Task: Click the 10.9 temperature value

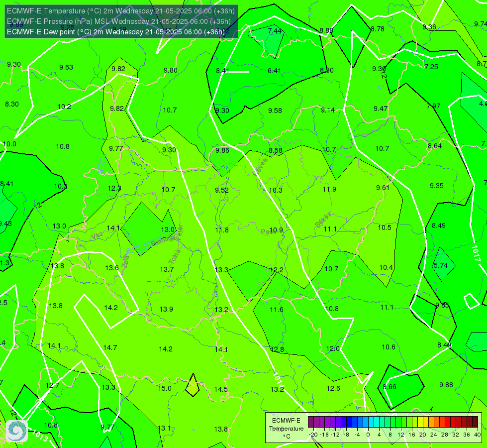Action: coord(276,230)
